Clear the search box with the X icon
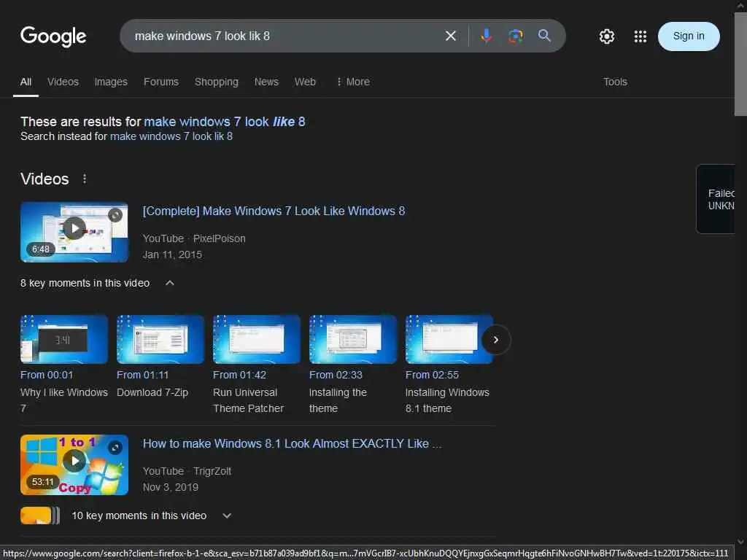The height and width of the screenshot is (560, 747). point(451,36)
